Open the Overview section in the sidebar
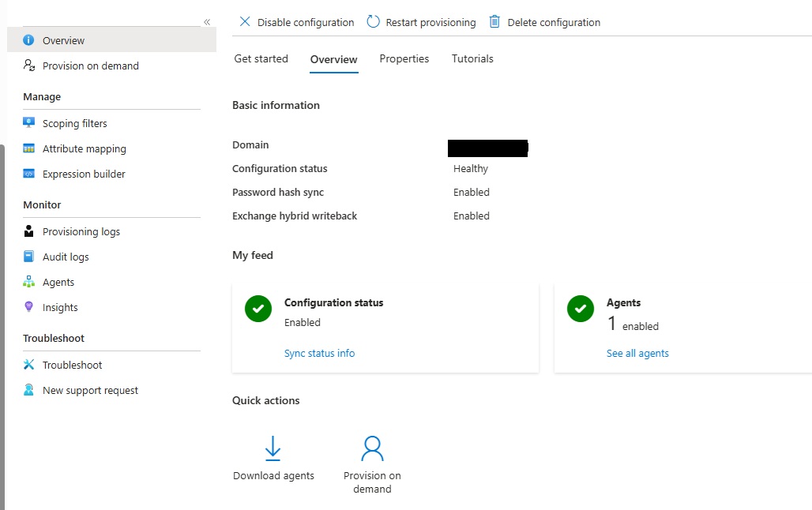This screenshot has width=812, height=510. [63, 39]
